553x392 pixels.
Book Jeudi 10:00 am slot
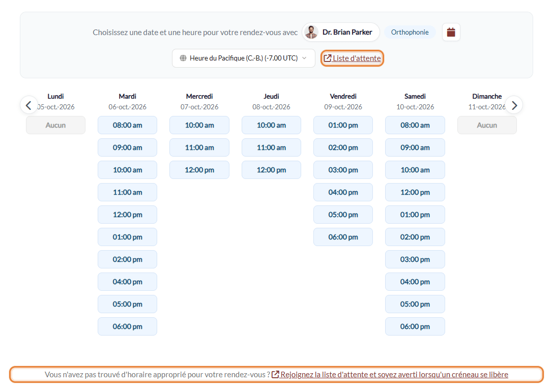tap(271, 125)
